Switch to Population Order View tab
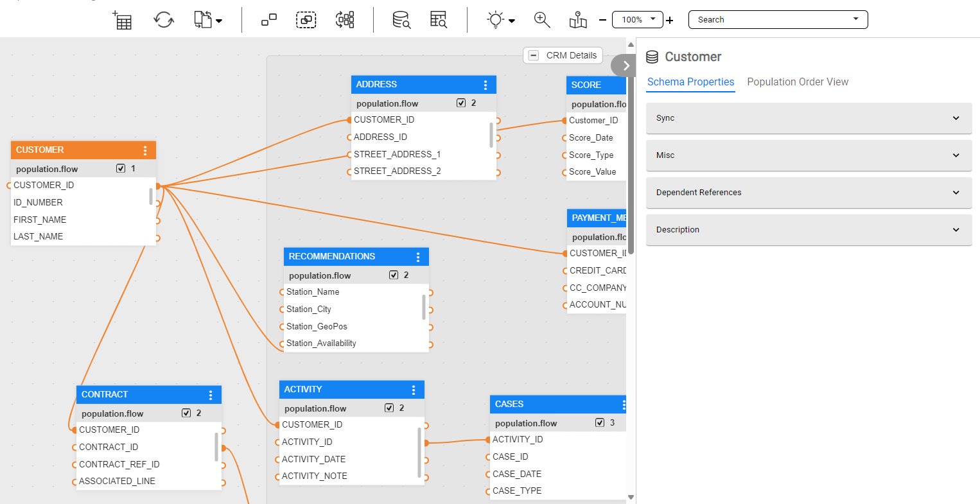This screenshot has height=504, width=980. coord(798,82)
